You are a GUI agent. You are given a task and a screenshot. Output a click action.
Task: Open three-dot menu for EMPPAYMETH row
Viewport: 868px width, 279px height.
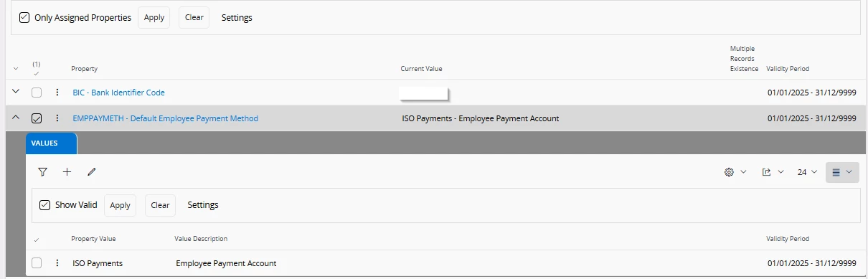[57, 118]
